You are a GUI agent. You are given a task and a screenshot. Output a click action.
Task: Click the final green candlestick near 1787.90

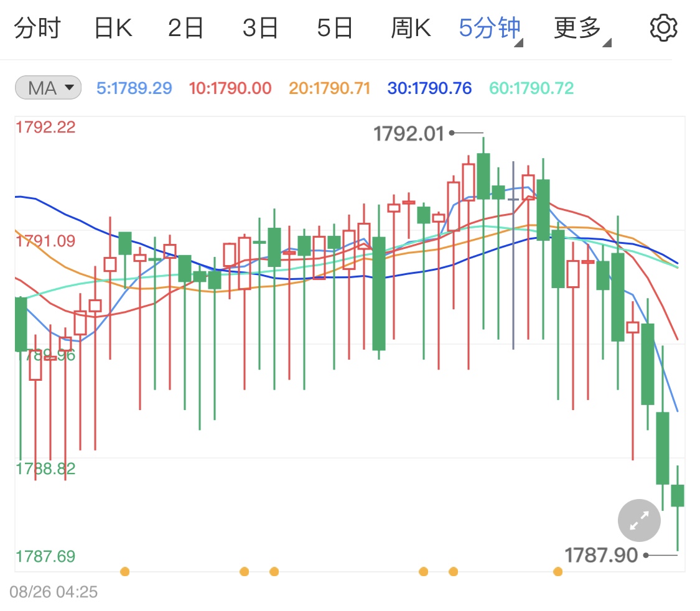click(x=678, y=495)
